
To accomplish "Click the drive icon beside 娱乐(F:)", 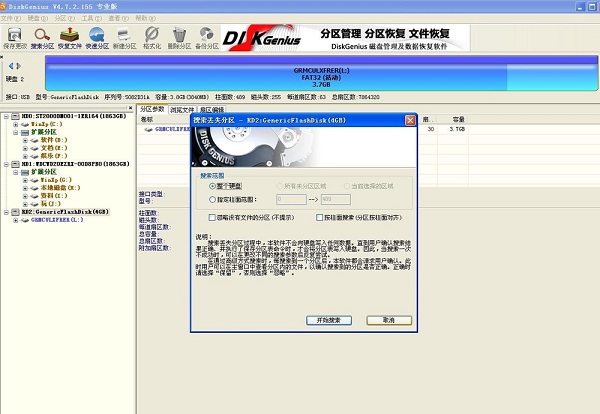I will [35, 156].
